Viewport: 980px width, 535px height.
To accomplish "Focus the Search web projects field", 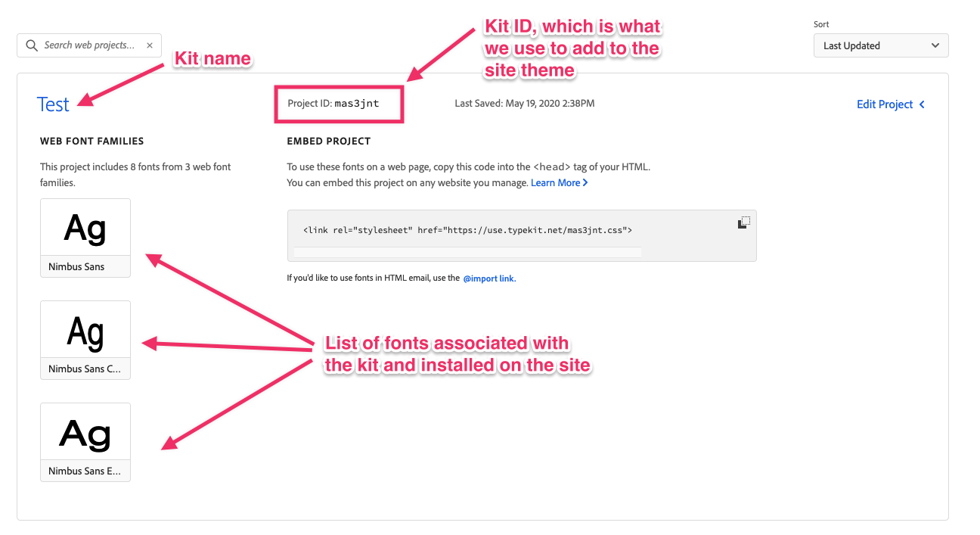I will click(89, 45).
